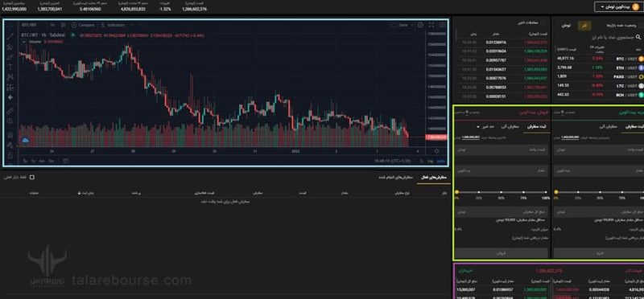Toggle the log scale on chart
The height and width of the screenshot is (299, 644).
(x=431, y=162)
